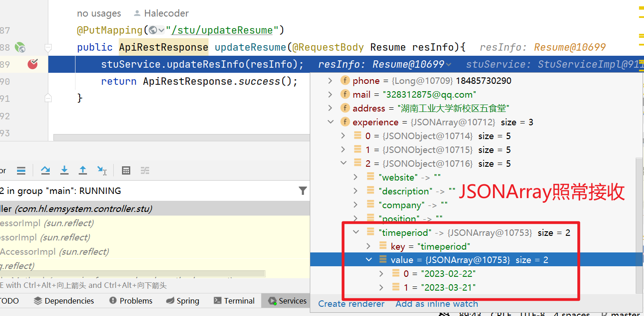
Task: Expand the address field node
Action: (x=330, y=108)
